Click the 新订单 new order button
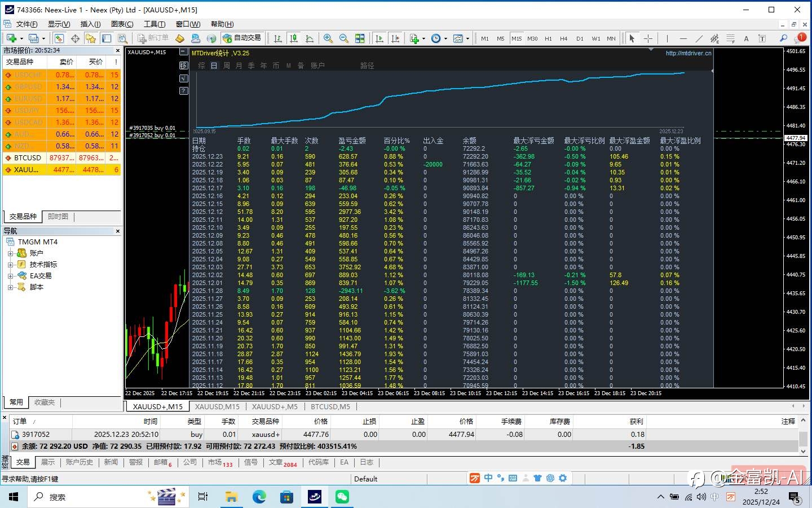Viewport: 812px width, 508px height. pos(153,38)
